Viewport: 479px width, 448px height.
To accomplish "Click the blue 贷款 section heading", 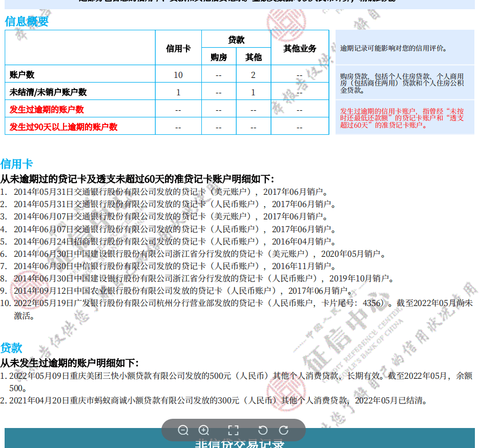I will pyautogui.click(x=11, y=348).
